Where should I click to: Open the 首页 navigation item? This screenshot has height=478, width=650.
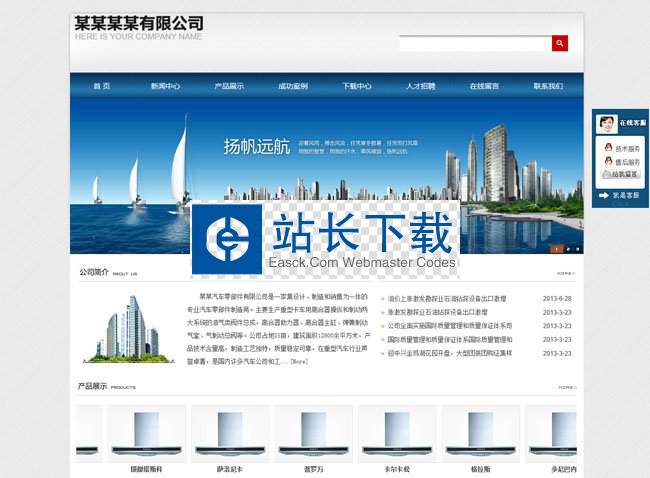coord(102,86)
